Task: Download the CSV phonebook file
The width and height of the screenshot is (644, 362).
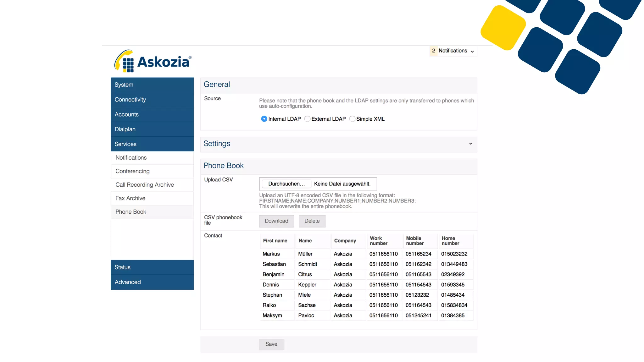Action: 276,221
